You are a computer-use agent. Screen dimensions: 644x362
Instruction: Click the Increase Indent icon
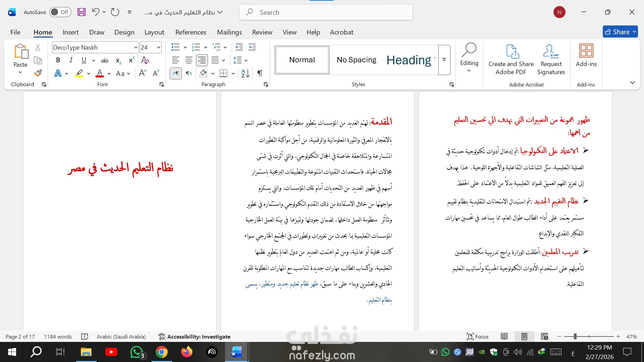[x=252, y=47]
